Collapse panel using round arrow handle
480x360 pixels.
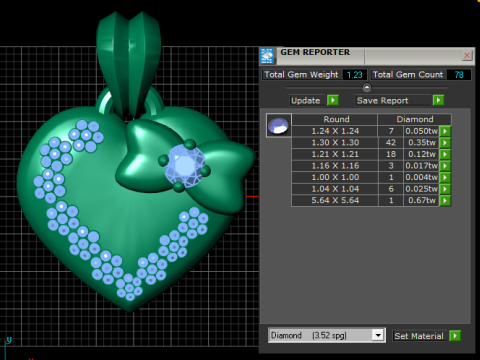(367, 88)
